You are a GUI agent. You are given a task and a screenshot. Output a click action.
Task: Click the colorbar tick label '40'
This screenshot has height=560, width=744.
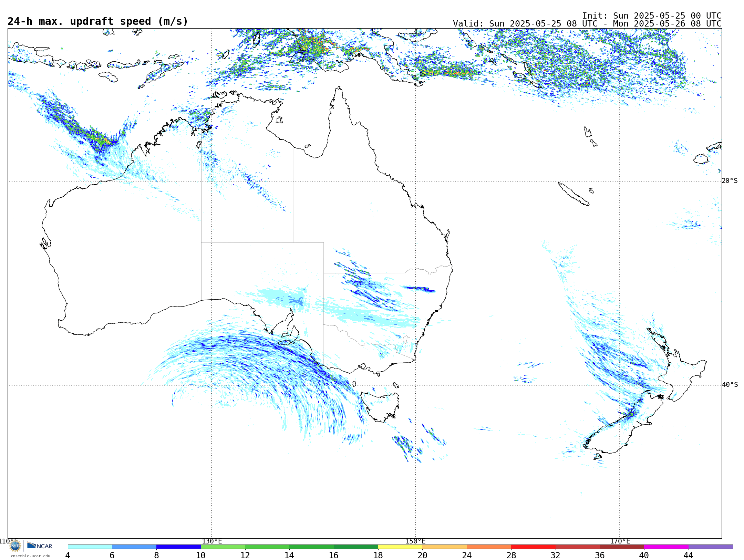point(644,556)
